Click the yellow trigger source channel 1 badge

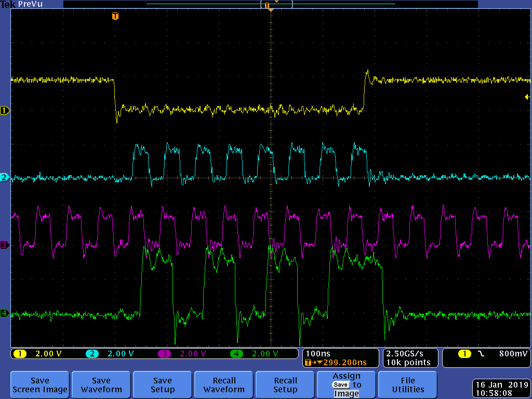pos(465,354)
